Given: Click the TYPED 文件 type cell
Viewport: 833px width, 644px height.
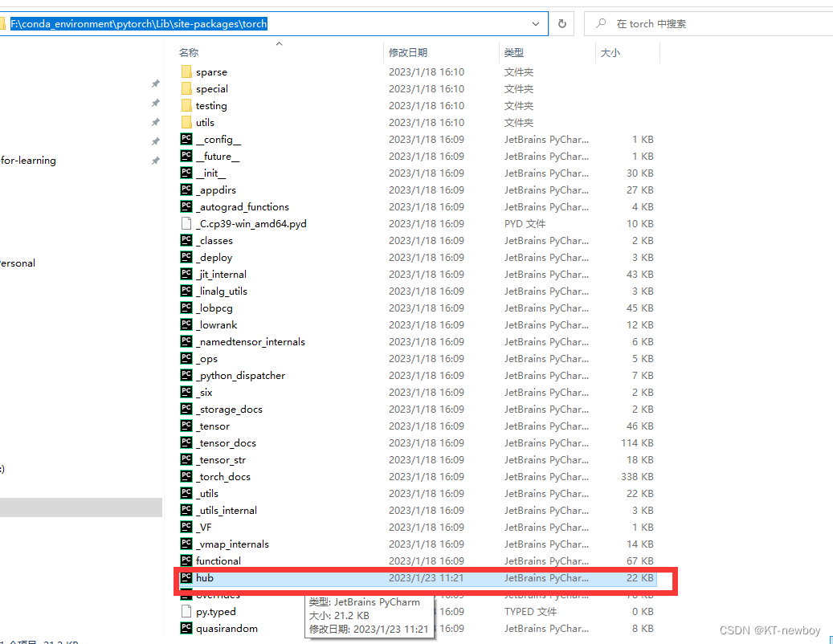Looking at the screenshot, I should click(530, 612).
